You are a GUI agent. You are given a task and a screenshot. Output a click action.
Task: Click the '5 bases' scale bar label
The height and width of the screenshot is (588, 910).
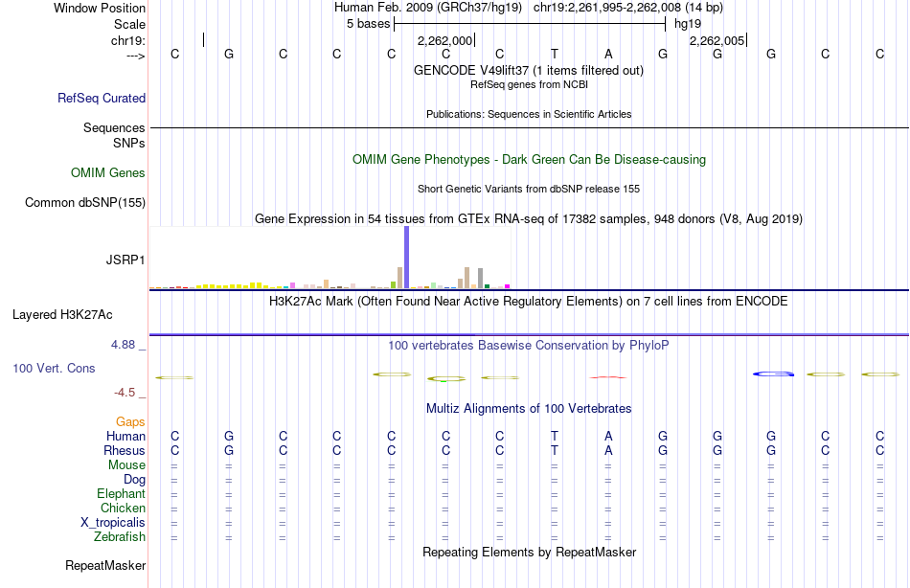pos(369,24)
